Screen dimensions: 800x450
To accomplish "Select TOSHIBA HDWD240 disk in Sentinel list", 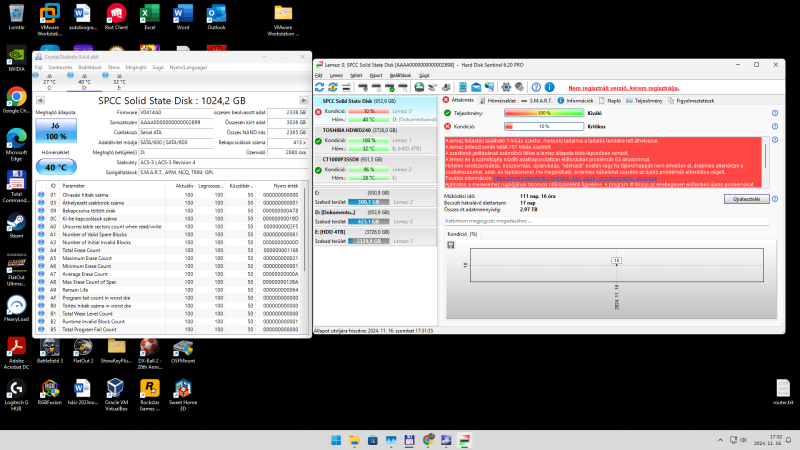I will click(x=376, y=139).
